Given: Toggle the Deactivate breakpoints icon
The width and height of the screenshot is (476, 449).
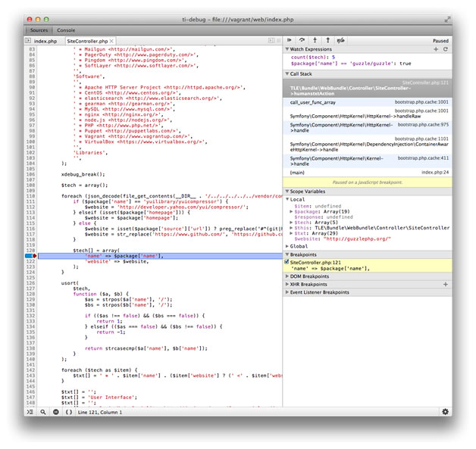Looking at the screenshot, I should pyautogui.click(x=341, y=40).
